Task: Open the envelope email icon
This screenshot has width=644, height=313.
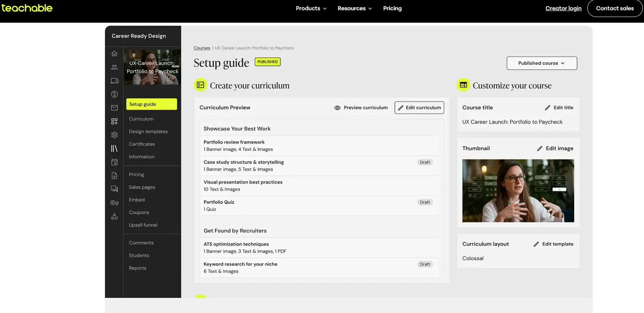Action: coord(114,108)
